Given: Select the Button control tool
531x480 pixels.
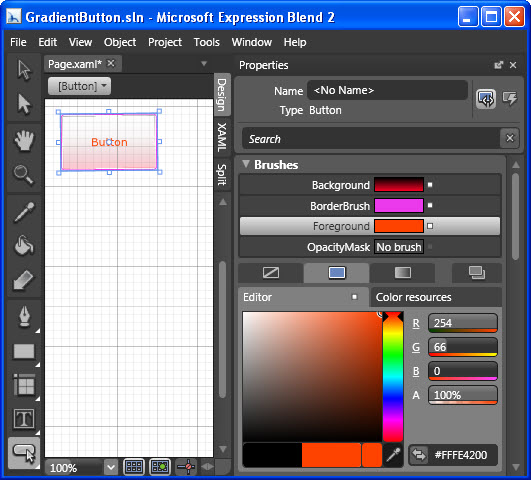Looking at the screenshot, I should (x=24, y=453).
